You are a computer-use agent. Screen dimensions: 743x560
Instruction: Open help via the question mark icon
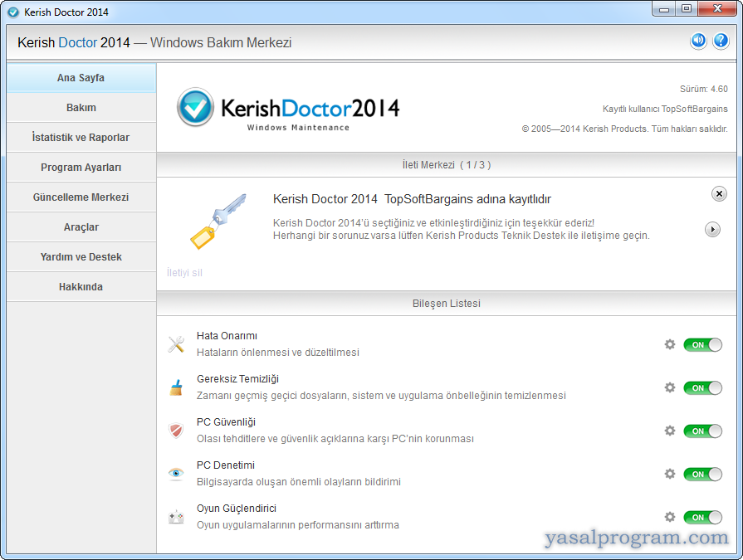click(x=721, y=41)
